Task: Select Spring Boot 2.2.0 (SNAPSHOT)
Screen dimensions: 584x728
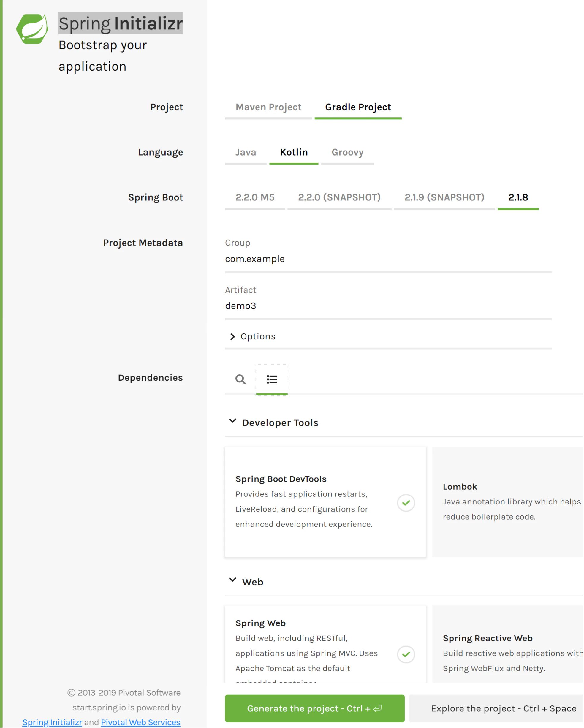Action: [x=339, y=198]
